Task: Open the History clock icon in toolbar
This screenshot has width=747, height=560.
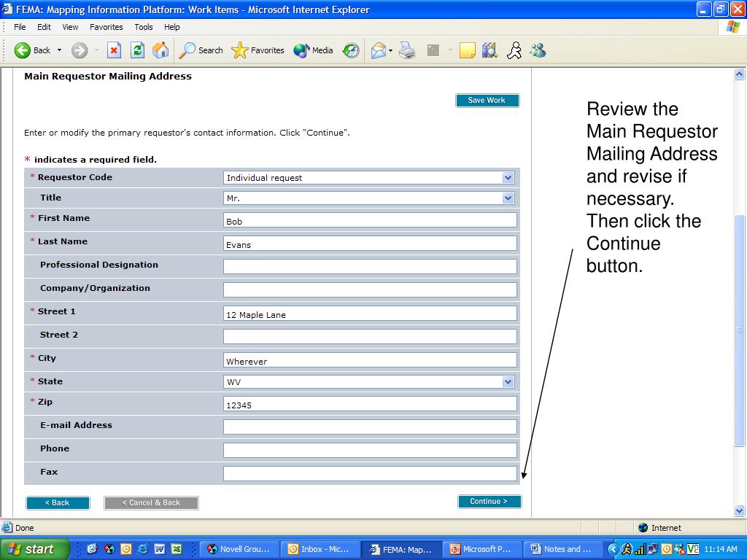Action: [x=351, y=50]
